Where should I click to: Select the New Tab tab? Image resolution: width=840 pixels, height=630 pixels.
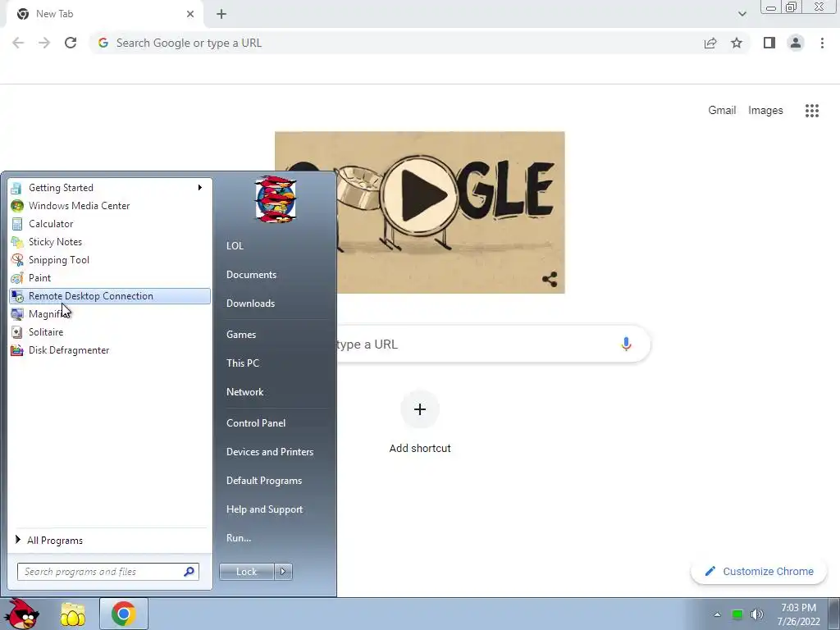[104, 14]
